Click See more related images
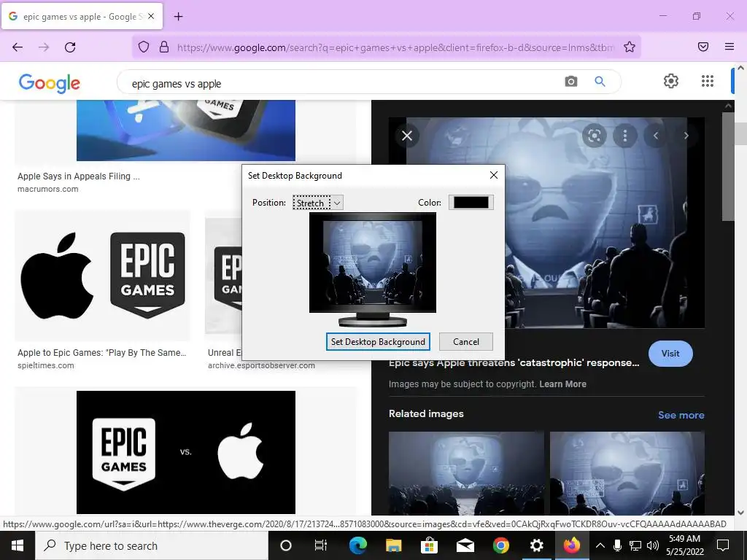This screenshot has height=560, width=747. click(x=681, y=415)
